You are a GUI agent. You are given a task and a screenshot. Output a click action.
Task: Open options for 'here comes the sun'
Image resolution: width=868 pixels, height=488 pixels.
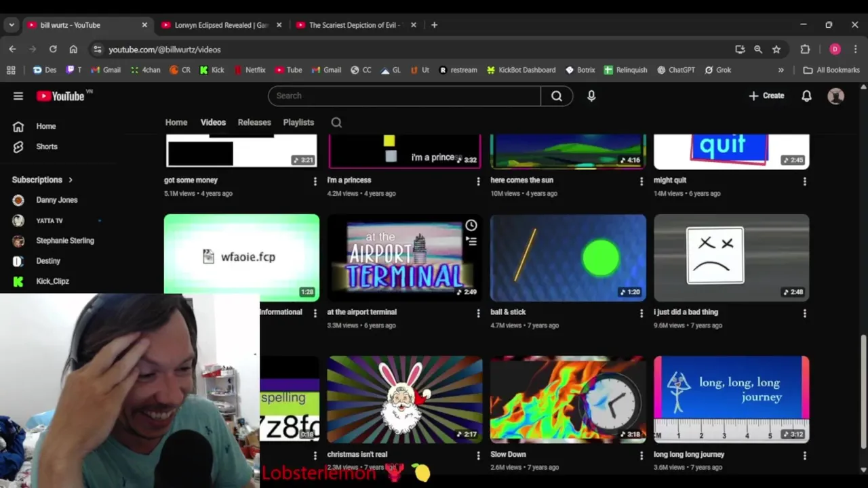click(642, 181)
